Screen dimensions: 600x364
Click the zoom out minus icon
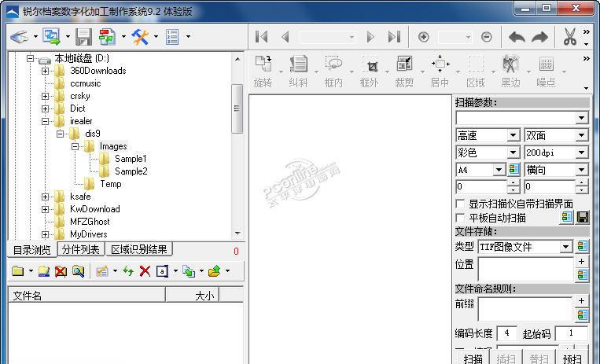pos(486,37)
